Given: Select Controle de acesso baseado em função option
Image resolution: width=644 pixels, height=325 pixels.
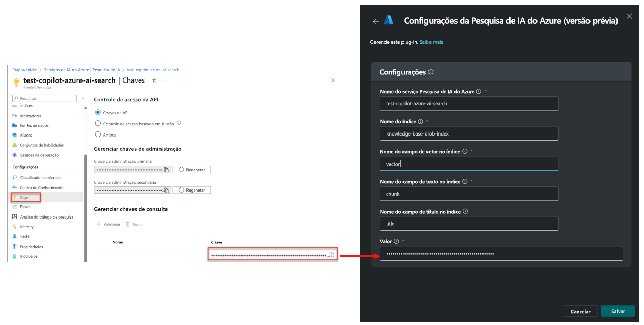Looking at the screenshot, I should (98, 123).
